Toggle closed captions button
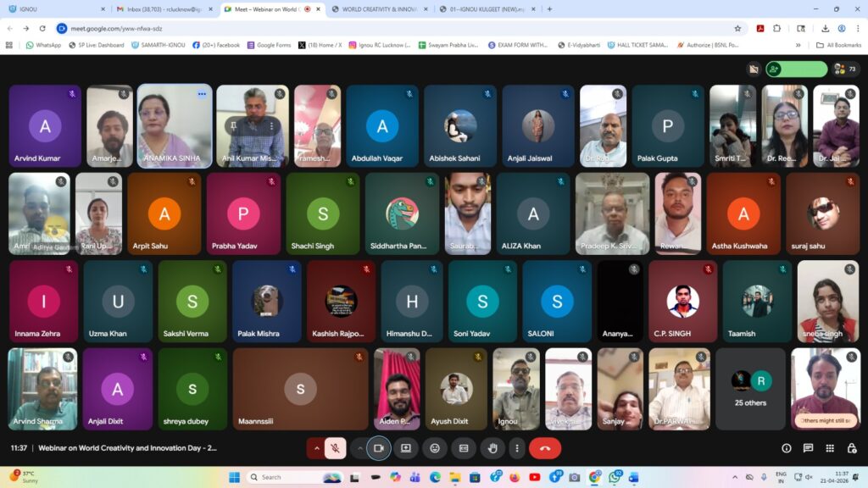This screenshot has width=868, height=488. tap(464, 448)
